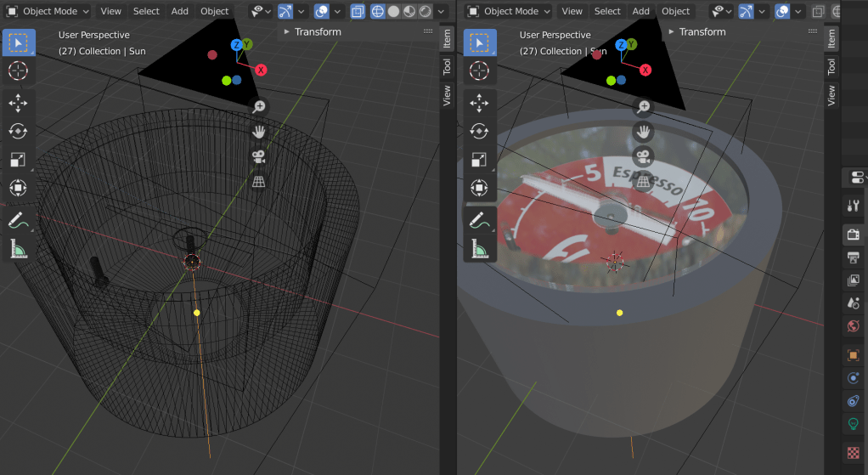The height and width of the screenshot is (475, 868).
Task: Open the Add menu in right viewport
Action: tap(640, 11)
